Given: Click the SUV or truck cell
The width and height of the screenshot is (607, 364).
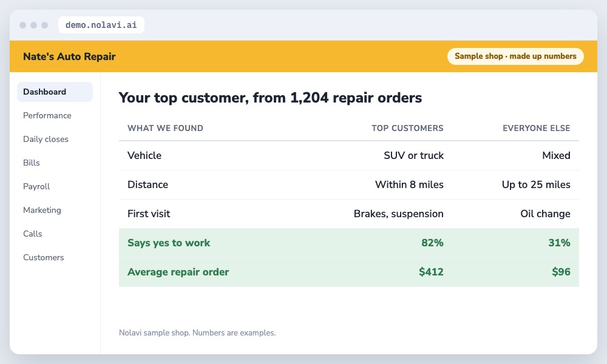Looking at the screenshot, I should point(413,155).
